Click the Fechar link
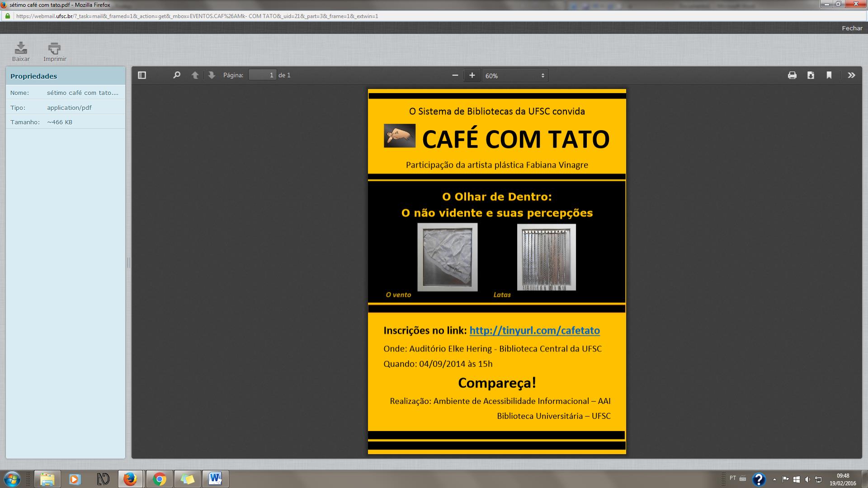The width and height of the screenshot is (868, 488). [x=852, y=28]
